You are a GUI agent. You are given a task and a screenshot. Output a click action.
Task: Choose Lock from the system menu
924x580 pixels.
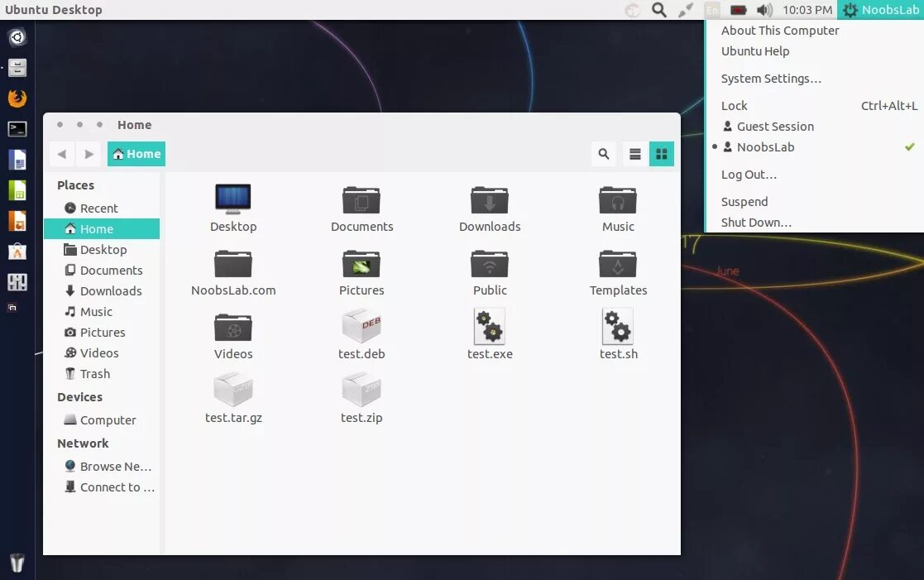815,106
